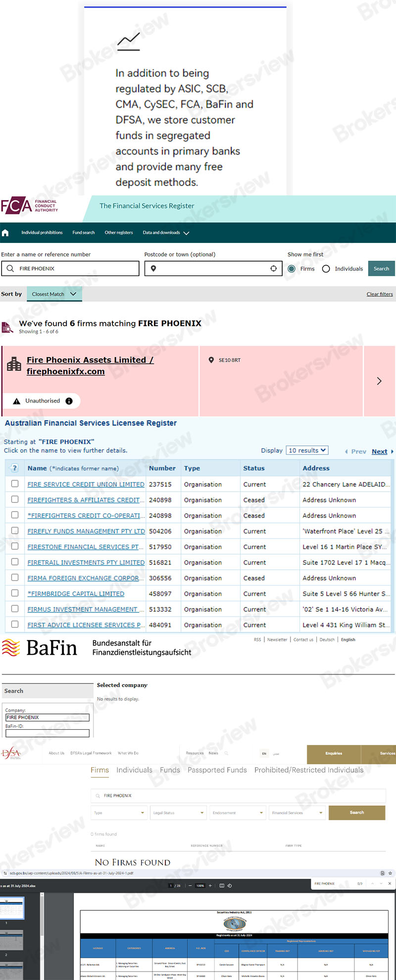Click the DFSA FIRE PHOENIX search field
This screenshot has width=396, height=980.
pos(238,795)
